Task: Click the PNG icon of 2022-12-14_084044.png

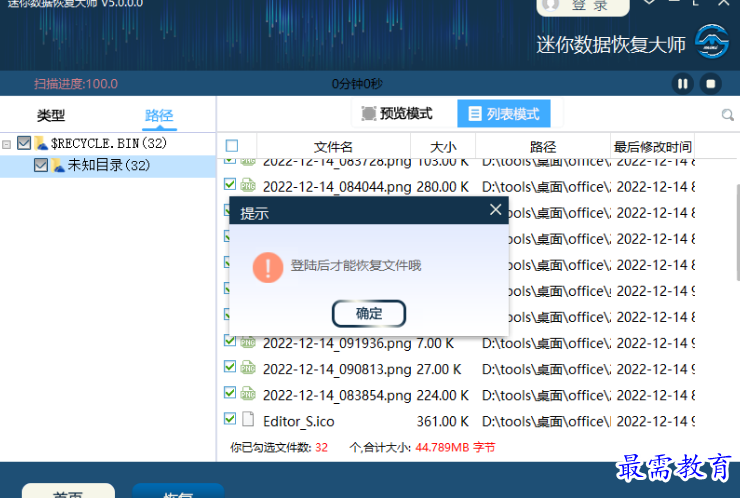Action: 248,185
